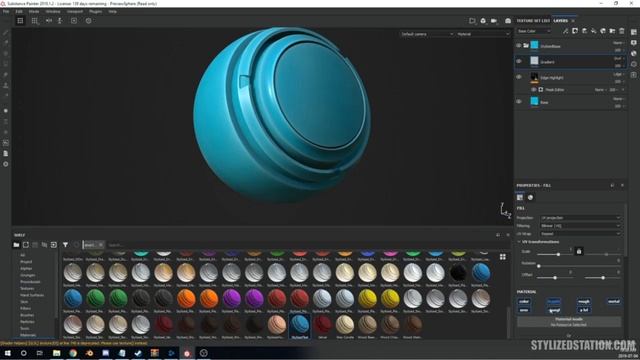The image size is (640, 360).
Task: Select the Projection tool
Action: (6, 53)
